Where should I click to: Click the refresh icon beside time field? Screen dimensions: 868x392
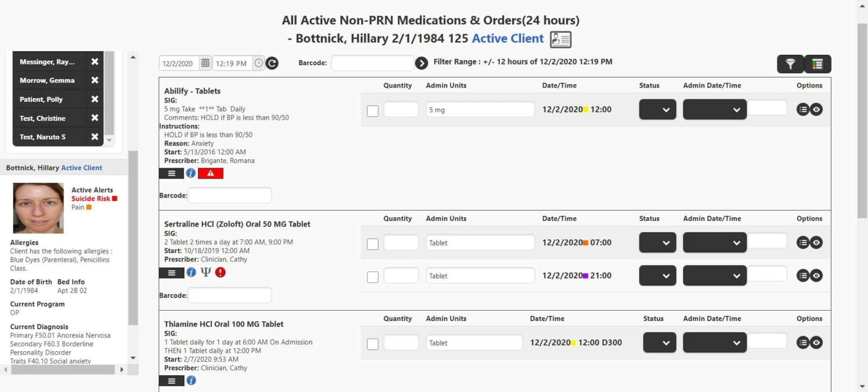tap(272, 64)
